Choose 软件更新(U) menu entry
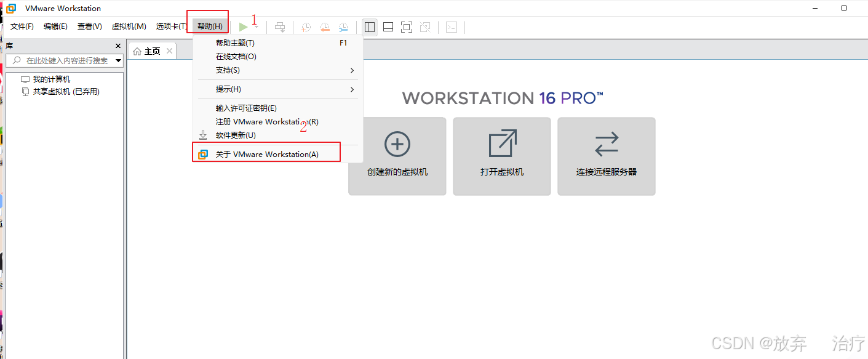 pyautogui.click(x=278, y=135)
